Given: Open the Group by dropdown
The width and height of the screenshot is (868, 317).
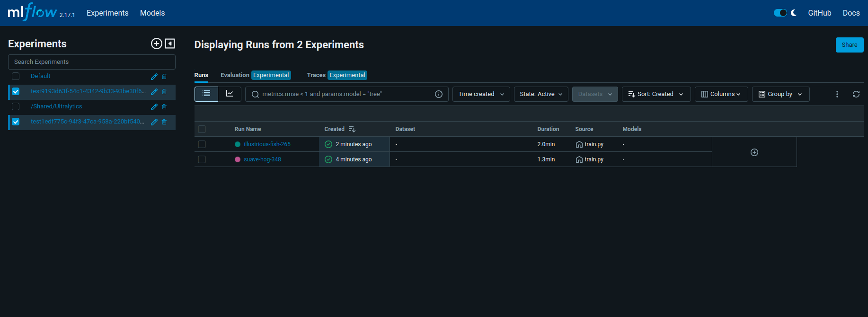Looking at the screenshot, I should point(780,94).
